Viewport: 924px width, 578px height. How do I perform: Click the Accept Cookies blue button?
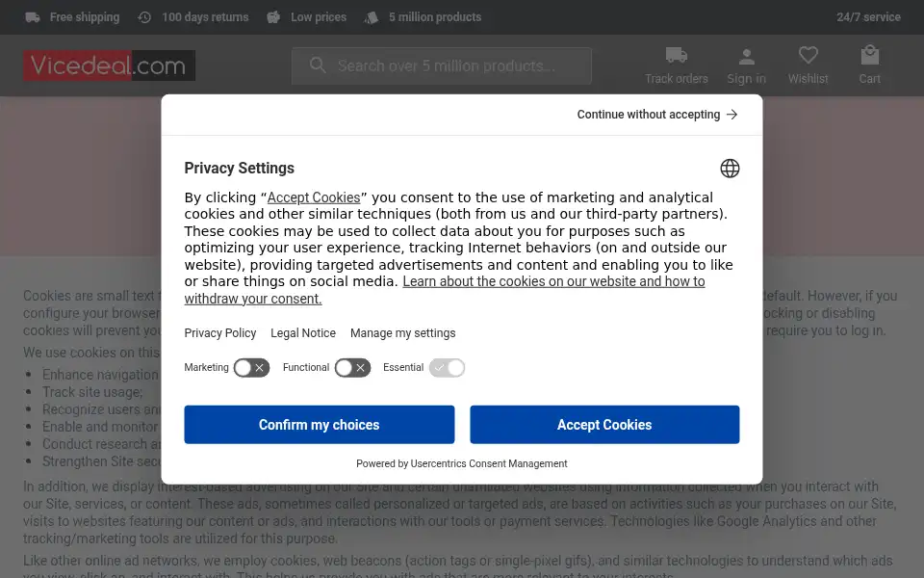pos(604,424)
